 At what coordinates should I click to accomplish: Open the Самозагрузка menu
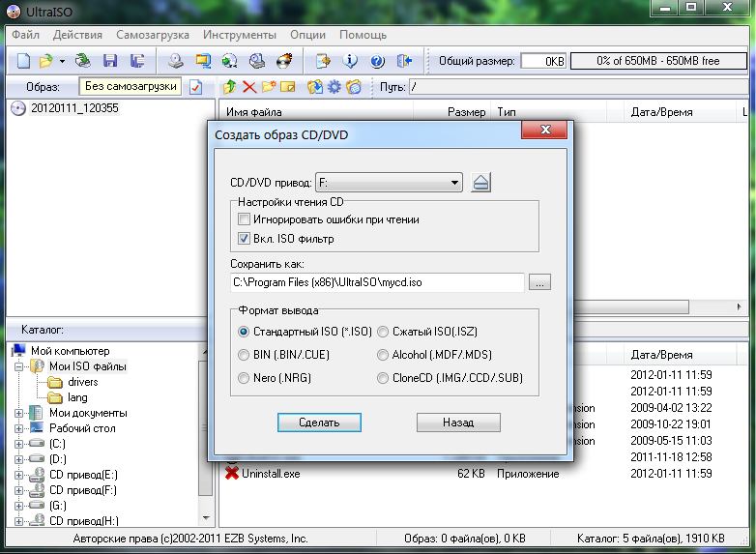pos(153,35)
